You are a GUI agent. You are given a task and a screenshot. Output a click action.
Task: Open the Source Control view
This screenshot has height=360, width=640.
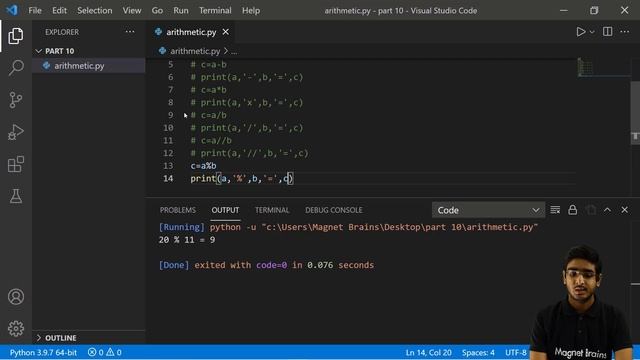16,100
